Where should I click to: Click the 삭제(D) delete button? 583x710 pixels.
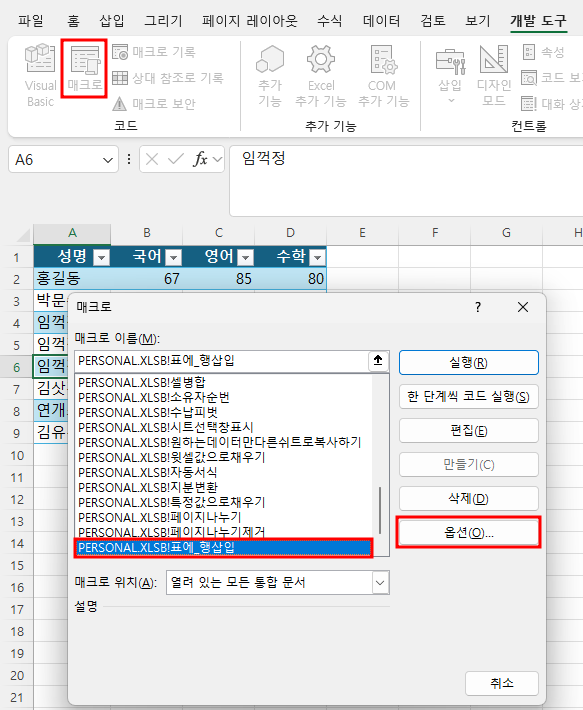468,499
